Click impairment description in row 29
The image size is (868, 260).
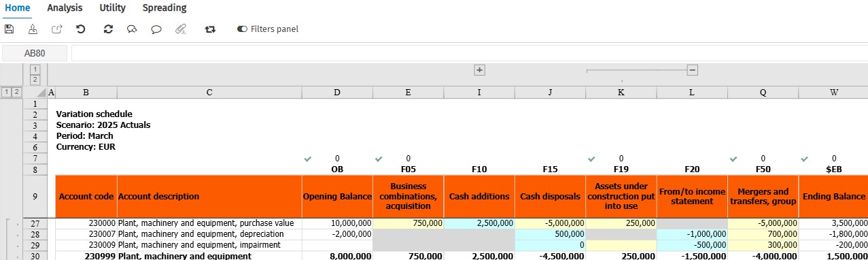[x=209, y=244]
